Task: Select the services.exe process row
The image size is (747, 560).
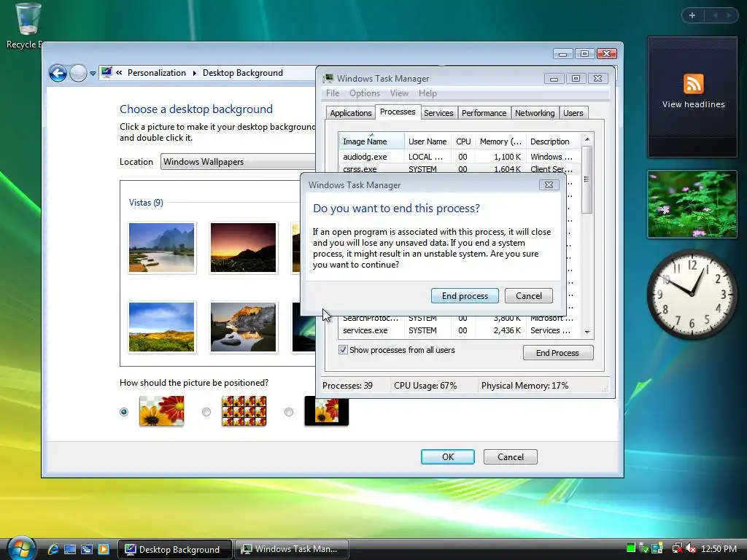Action: point(460,330)
